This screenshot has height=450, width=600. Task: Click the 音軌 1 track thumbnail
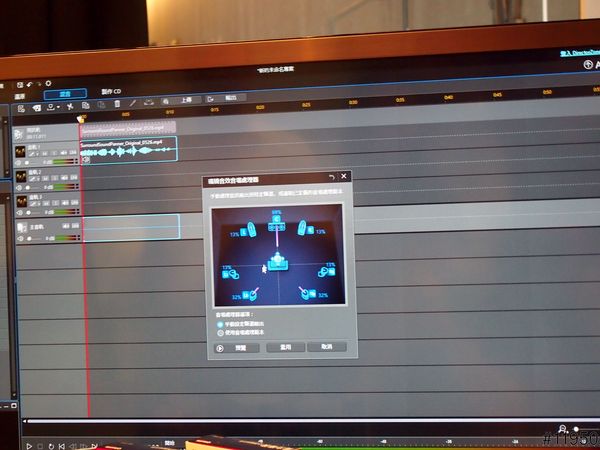pos(20,152)
